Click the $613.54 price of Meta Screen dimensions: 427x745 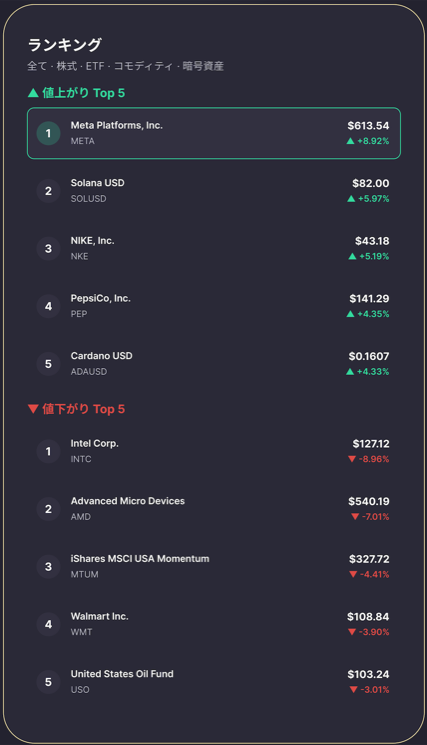coord(368,126)
